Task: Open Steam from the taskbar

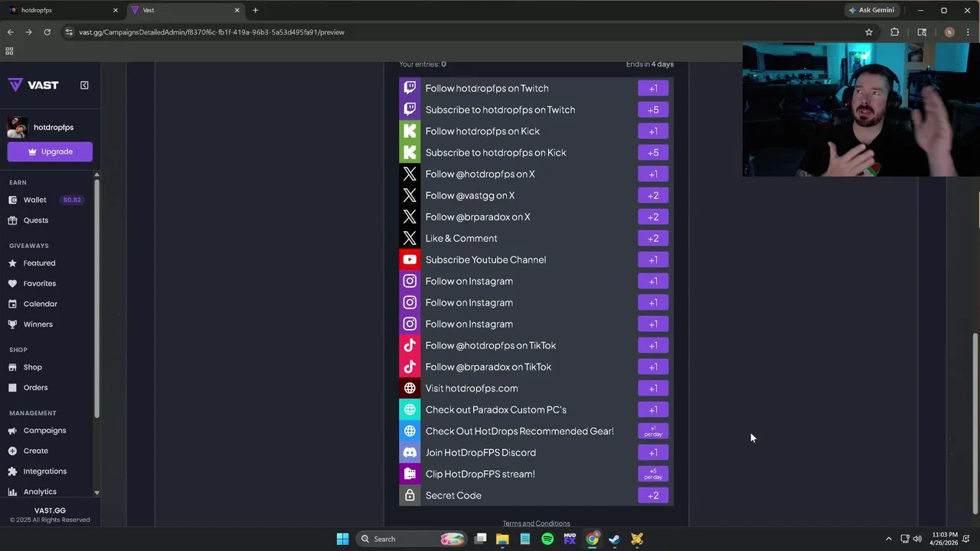Action: (x=614, y=539)
